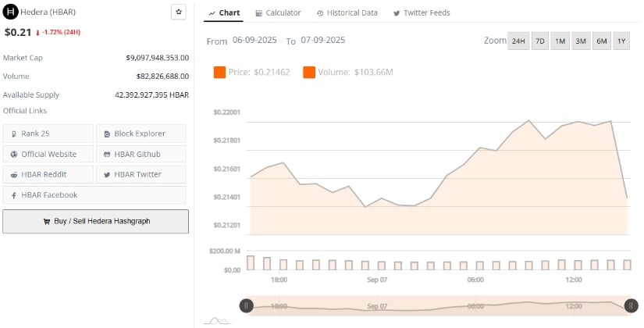Toggle the Volume series legend swatch
644x328 pixels.
click(x=309, y=73)
